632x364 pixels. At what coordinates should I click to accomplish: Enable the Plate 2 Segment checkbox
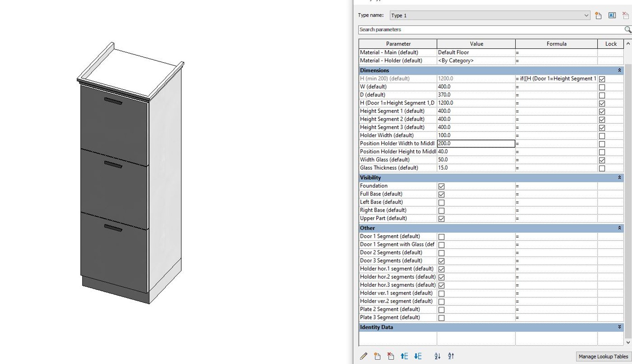pyautogui.click(x=441, y=310)
